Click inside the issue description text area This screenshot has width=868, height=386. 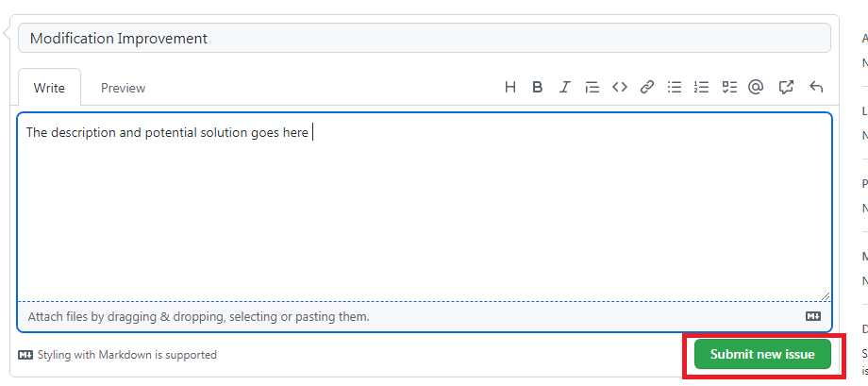[424, 208]
